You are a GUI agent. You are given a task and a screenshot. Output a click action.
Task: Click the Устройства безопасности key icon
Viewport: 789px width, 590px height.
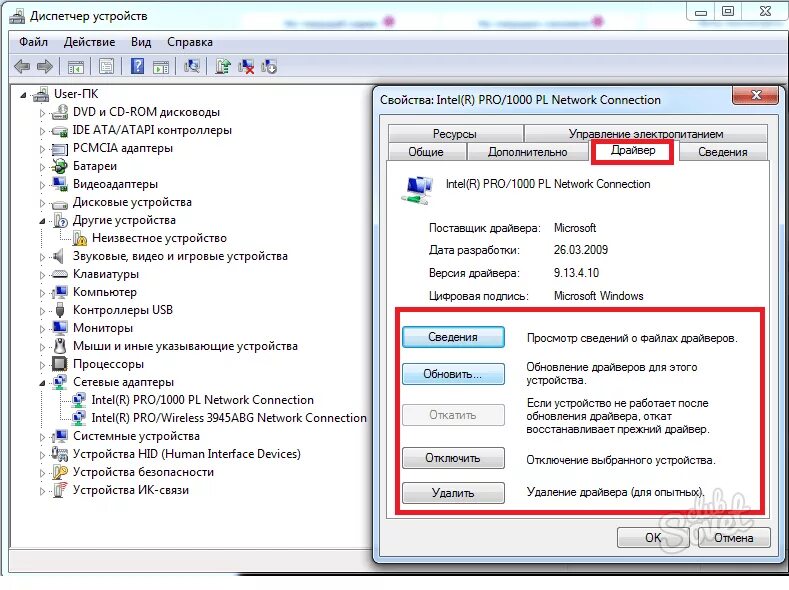pyautogui.click(x=60, y=472)
